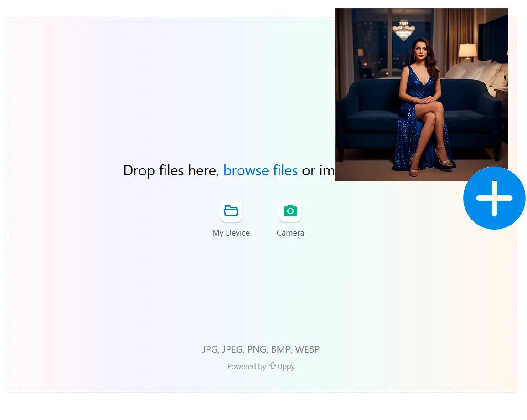Click the lit table lamp in the preview image
Image resolution: width=527 pixels, height=420 pixels.
pyautogui.click(x=467, y=51)
